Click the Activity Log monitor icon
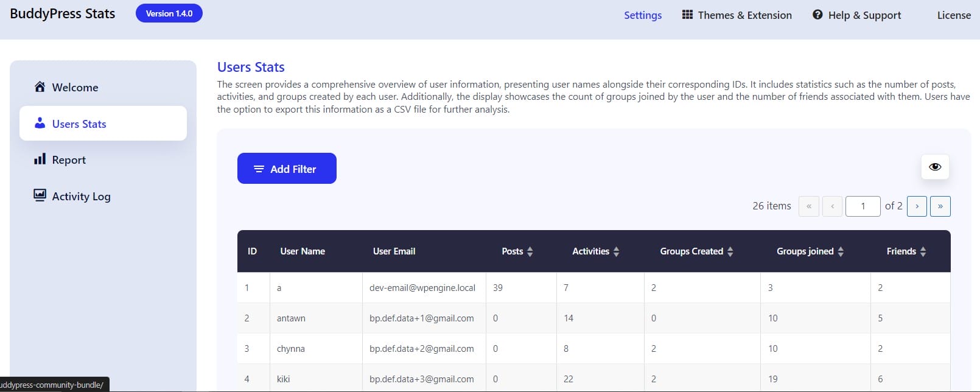The height and width of the screenshot is (392, 980). [40, 195]
